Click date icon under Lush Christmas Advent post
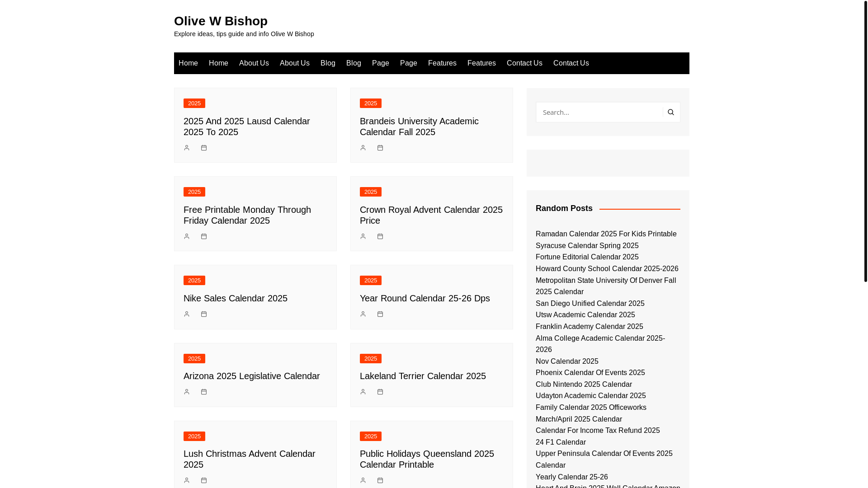 pyautogui.click(x=204, y=480)
